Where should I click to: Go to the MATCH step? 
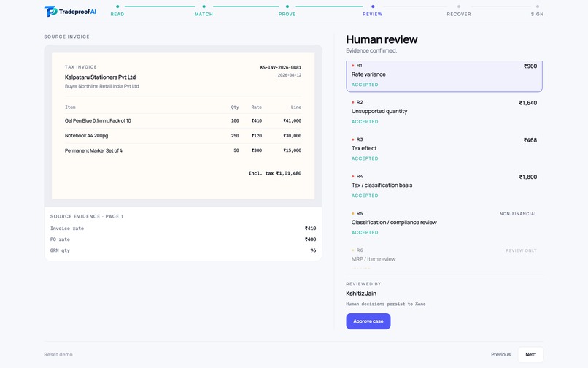(204, 11)
